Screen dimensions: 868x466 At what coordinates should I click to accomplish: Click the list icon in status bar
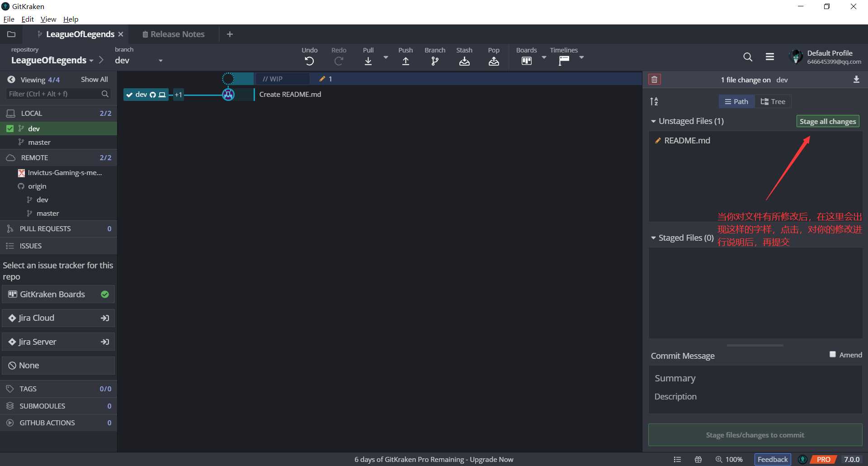pyautogui.click(x=677, y=460)
